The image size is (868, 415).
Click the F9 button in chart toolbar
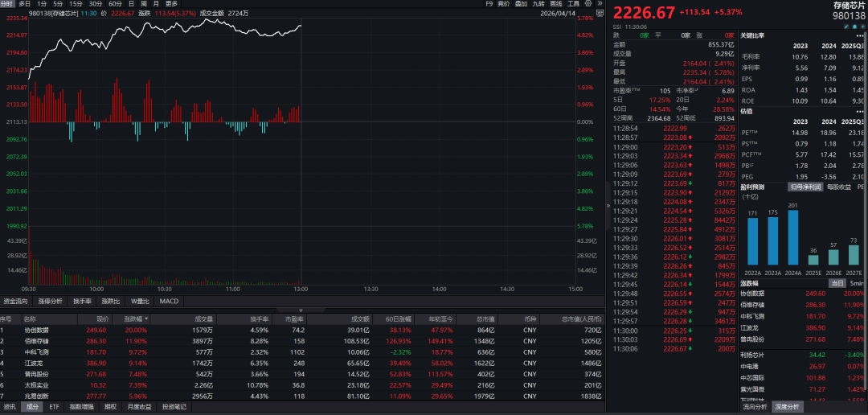pos(489,4)
